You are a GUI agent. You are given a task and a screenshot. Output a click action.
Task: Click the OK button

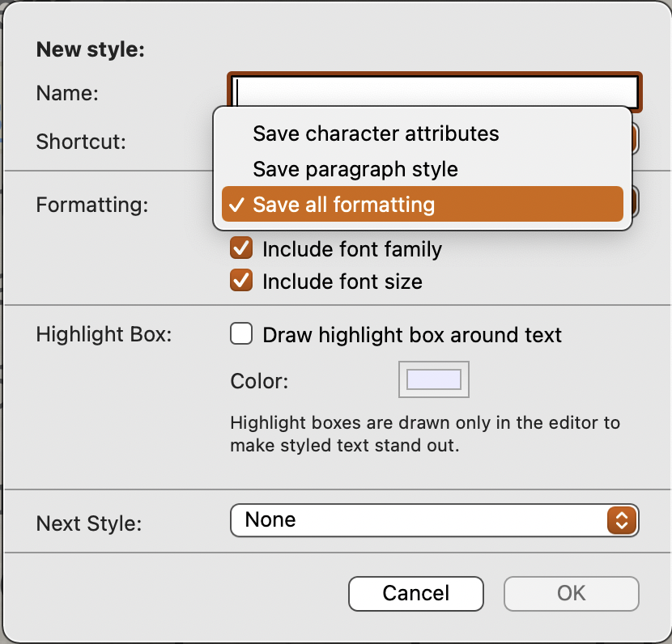coord(572,594)
